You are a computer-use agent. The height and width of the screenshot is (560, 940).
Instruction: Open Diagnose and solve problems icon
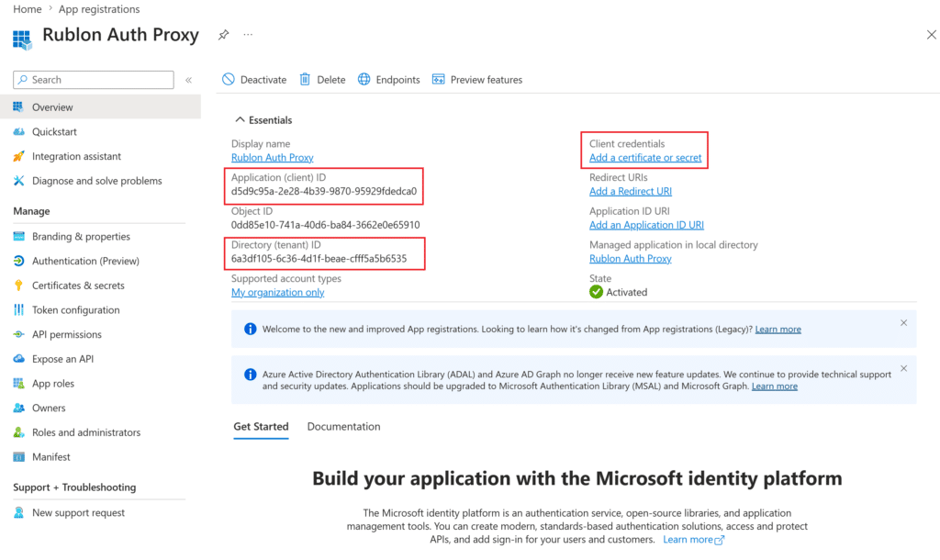click(18, 181)
